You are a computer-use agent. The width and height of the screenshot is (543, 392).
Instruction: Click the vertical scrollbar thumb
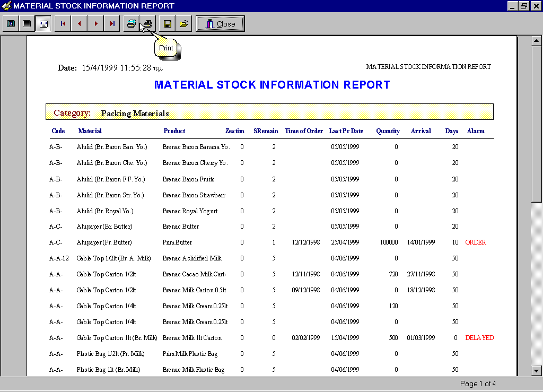[x=537, y=125]
